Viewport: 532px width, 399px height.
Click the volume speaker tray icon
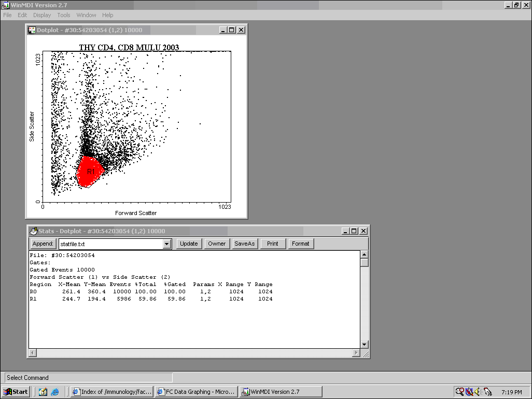pyautogui.click(x=479, y=392)
